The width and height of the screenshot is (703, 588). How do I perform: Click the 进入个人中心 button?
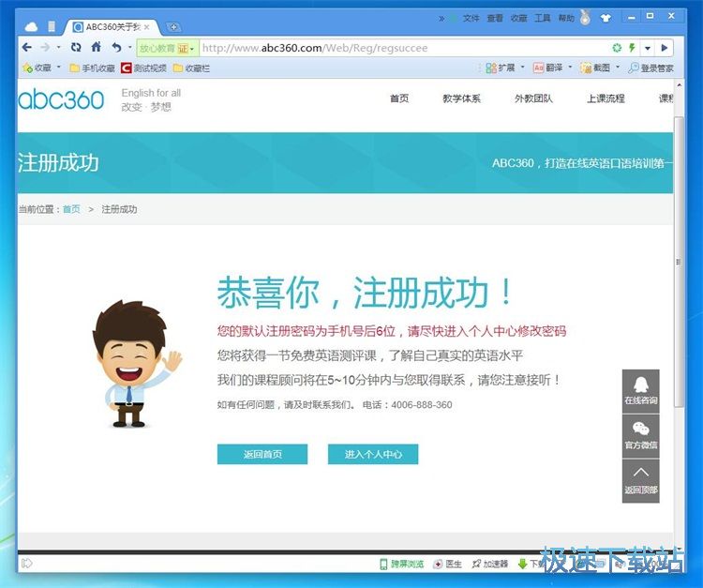click(373, 454)
